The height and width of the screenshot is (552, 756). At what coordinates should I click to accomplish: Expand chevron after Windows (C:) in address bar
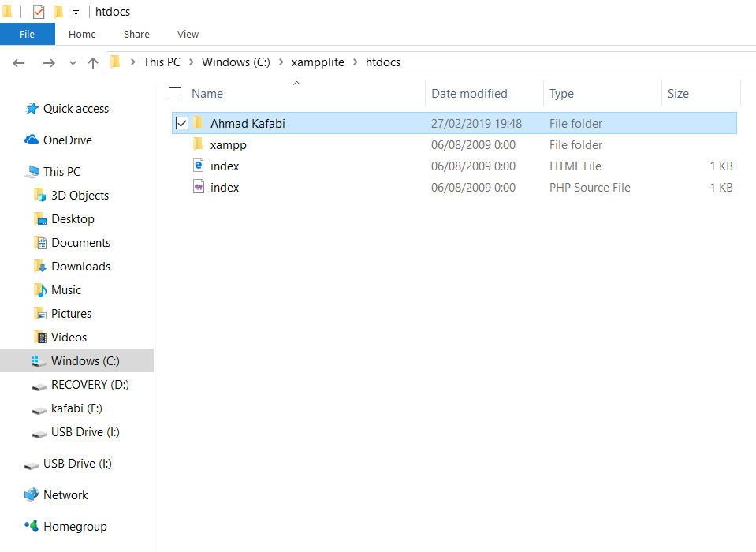(x=281, y=62)
